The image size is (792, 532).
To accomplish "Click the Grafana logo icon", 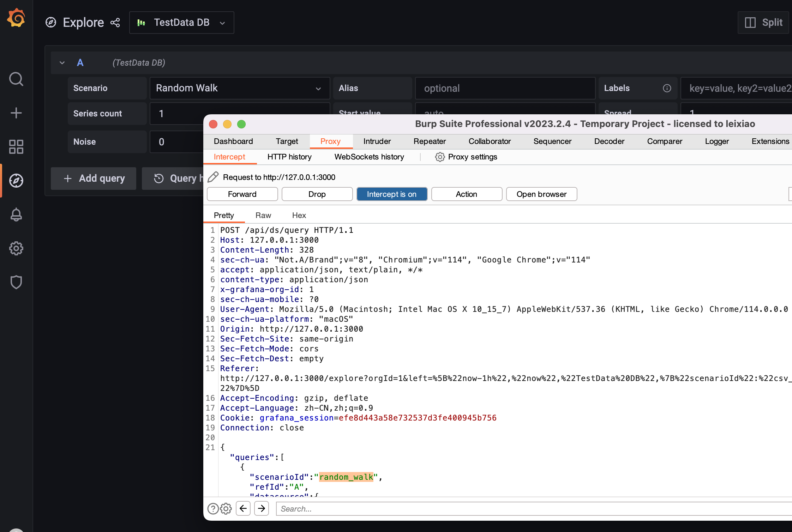I will pyautogui.click(x=16, y=18).
